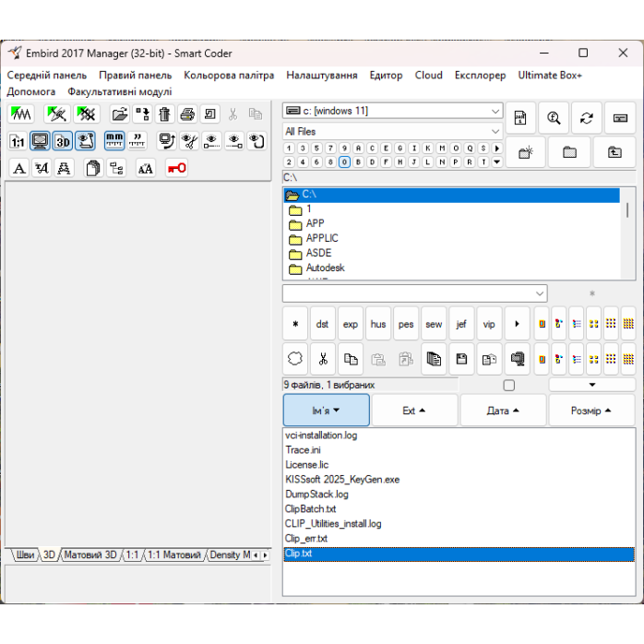Click the open folder icon in the left toolbar
Image resolution: width=644 pixels, height=644 pixels.
(x=120, y=114)
